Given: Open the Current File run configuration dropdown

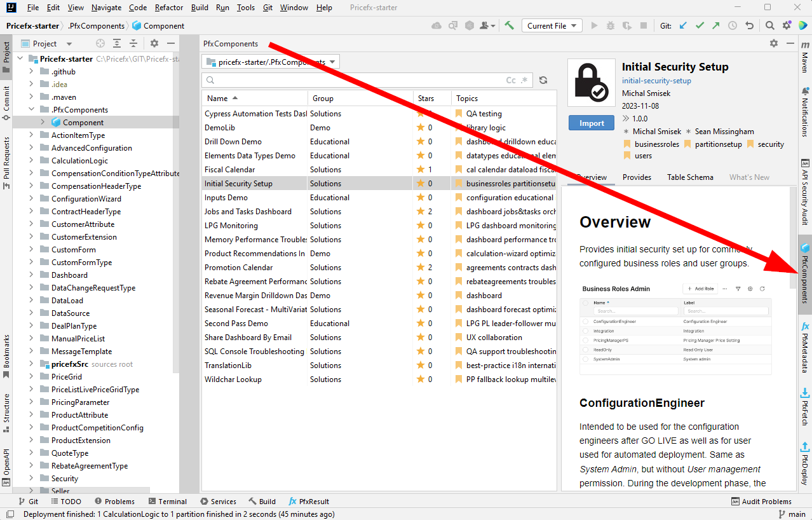Looking at the screenshot, I should (551, 25).
